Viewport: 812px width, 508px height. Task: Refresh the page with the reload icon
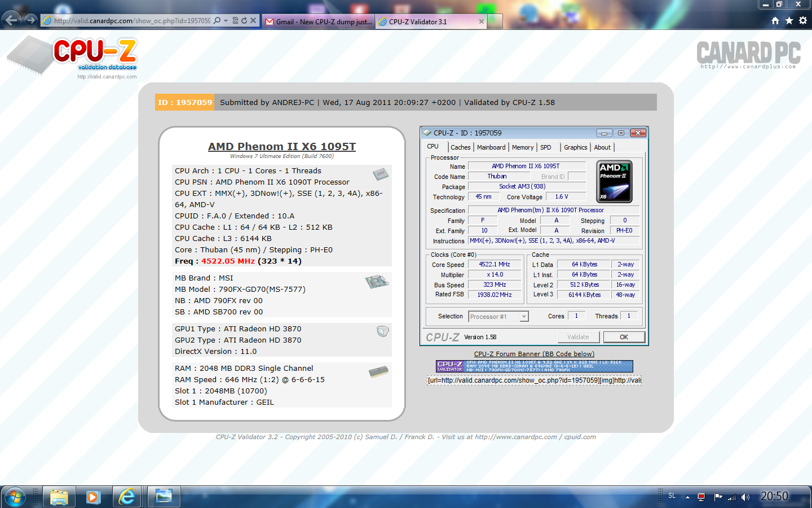244,20
